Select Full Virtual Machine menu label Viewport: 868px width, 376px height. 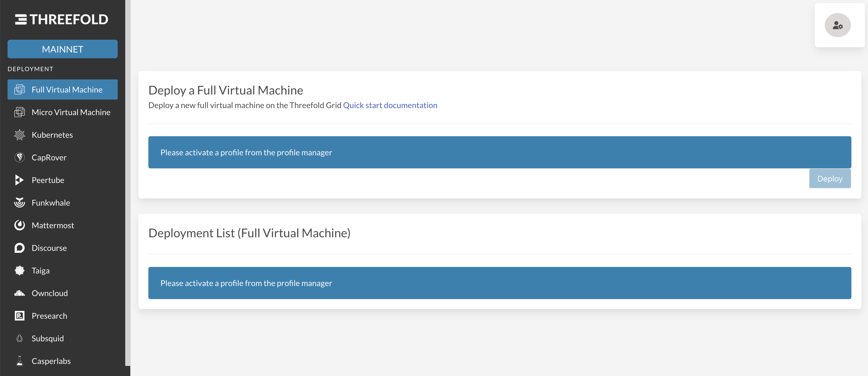(67, 90)
